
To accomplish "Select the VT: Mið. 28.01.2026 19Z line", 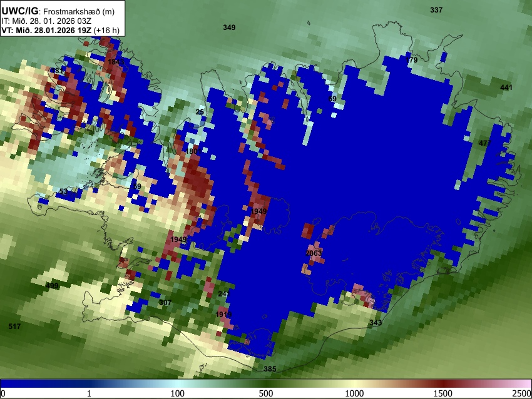I will coord(60,31).
